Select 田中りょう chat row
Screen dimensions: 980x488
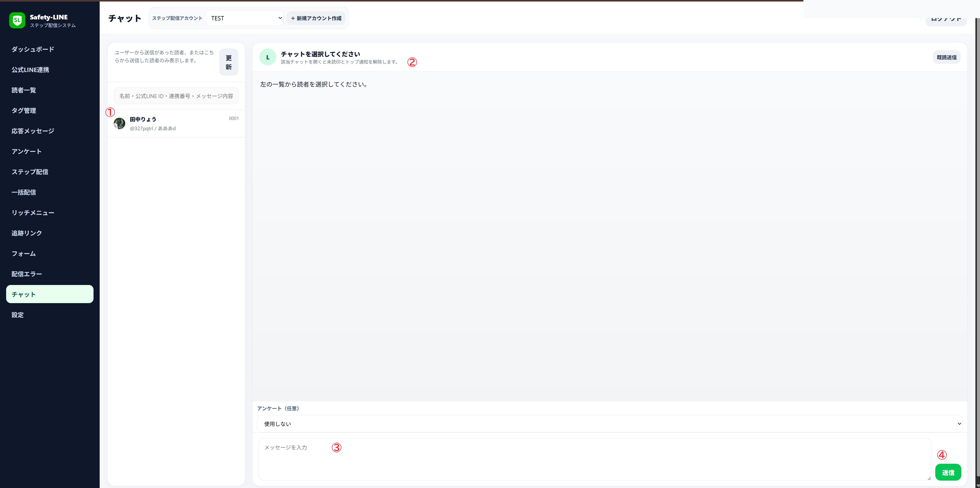(176, 124)
